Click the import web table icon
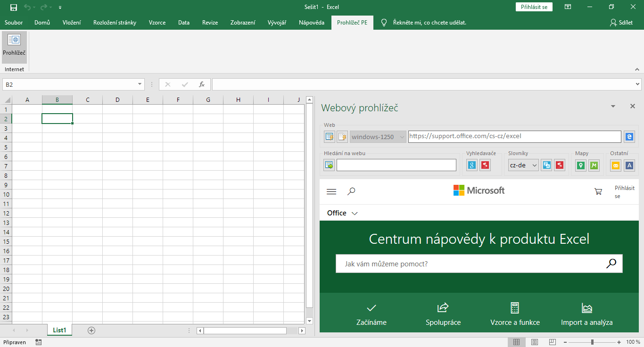The image size is (644, 347). pyautogui.click(x=330, y=137)
